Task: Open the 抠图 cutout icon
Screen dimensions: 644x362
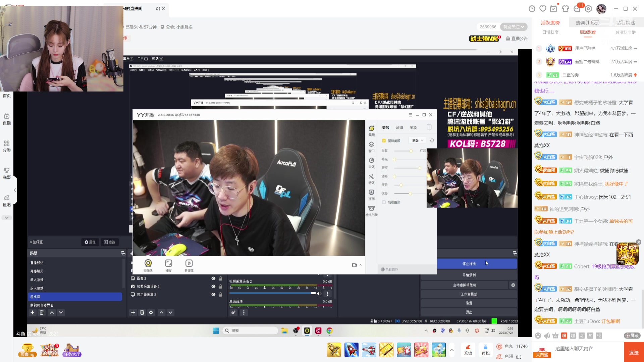Action: (x=371, y=194)
